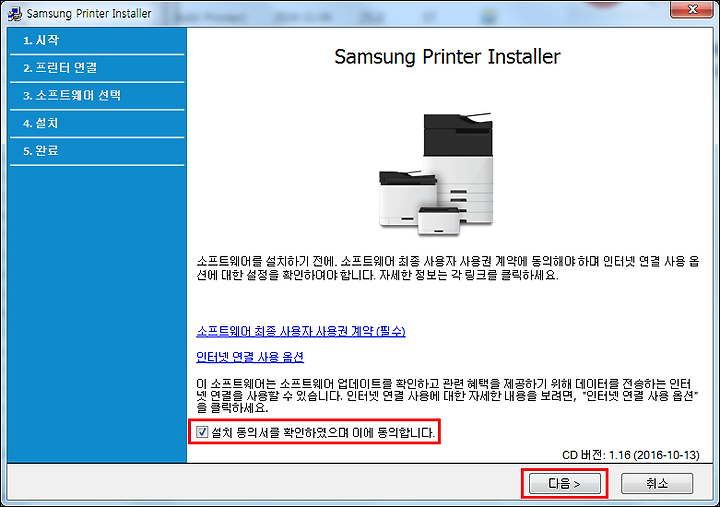Click the CD 버전: 1.16 (2016-10-13) text
Image resolution: width=720 pixels, height=507 pixels.
click(x=630, y=455)
